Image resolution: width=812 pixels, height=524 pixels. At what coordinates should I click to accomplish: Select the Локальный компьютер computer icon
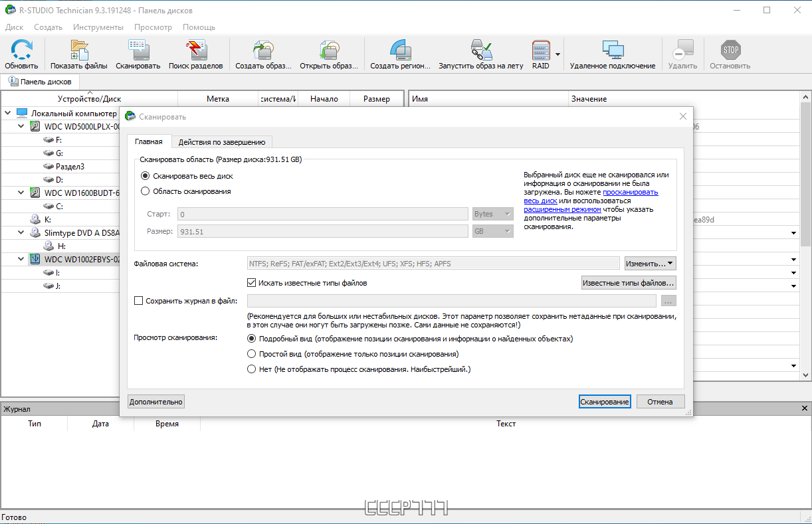point(22,114)
